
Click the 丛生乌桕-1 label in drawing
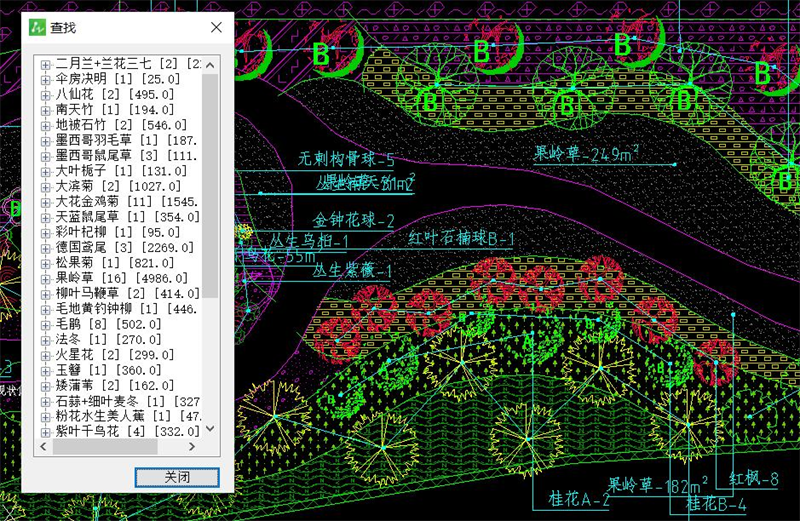click(309, 240)
